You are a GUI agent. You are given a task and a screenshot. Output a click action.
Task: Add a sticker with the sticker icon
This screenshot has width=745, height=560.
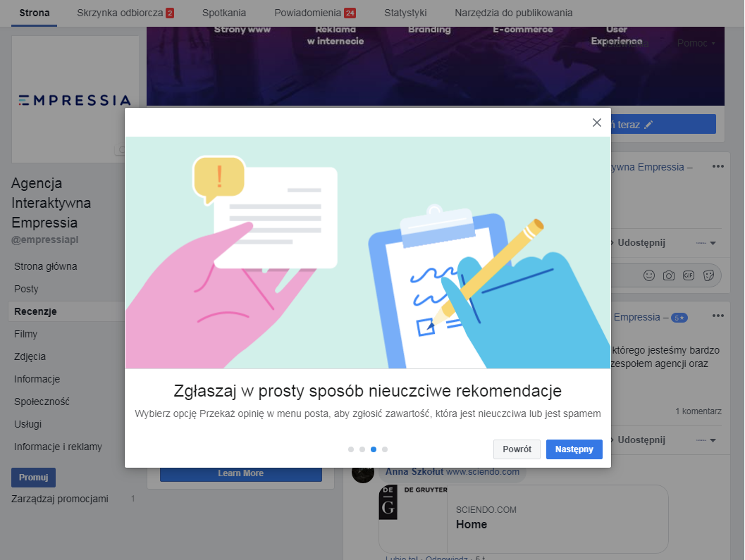(x=708, y=275)
